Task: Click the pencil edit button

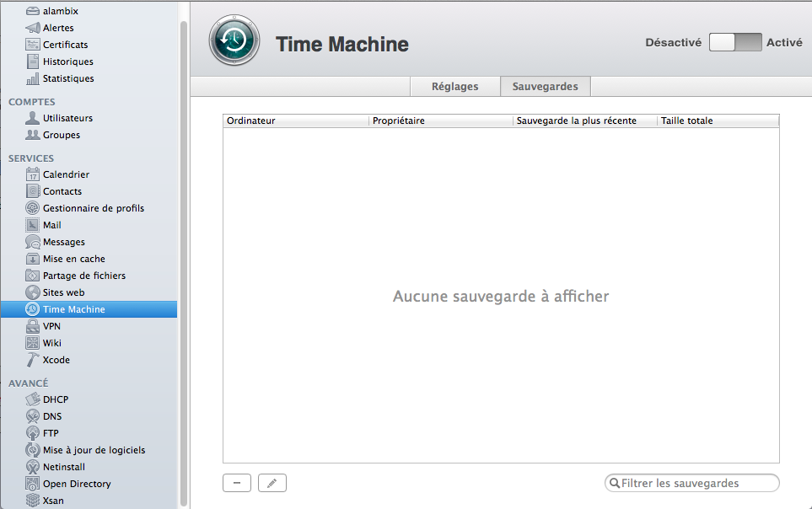Action: [272, 483]
